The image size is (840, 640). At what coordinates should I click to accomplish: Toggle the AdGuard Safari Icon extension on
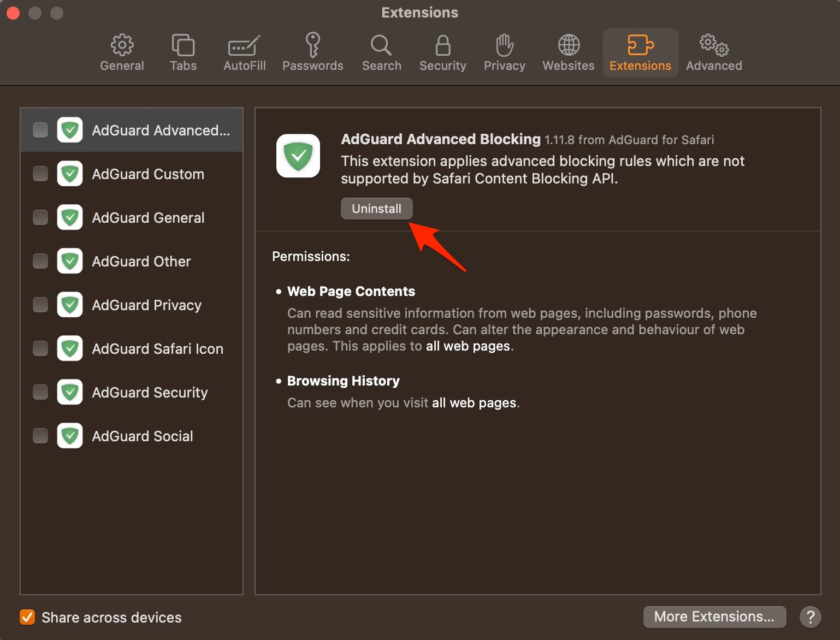[x=40, y=348]
